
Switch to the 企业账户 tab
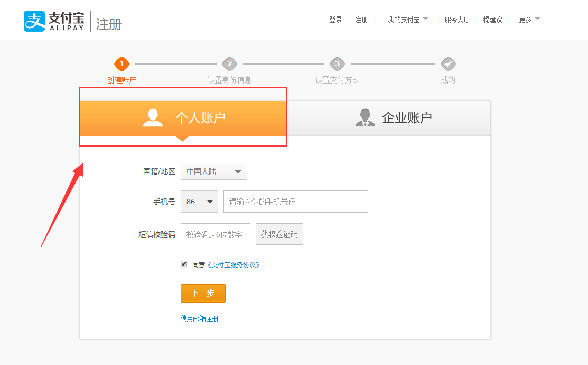[406, 117]
